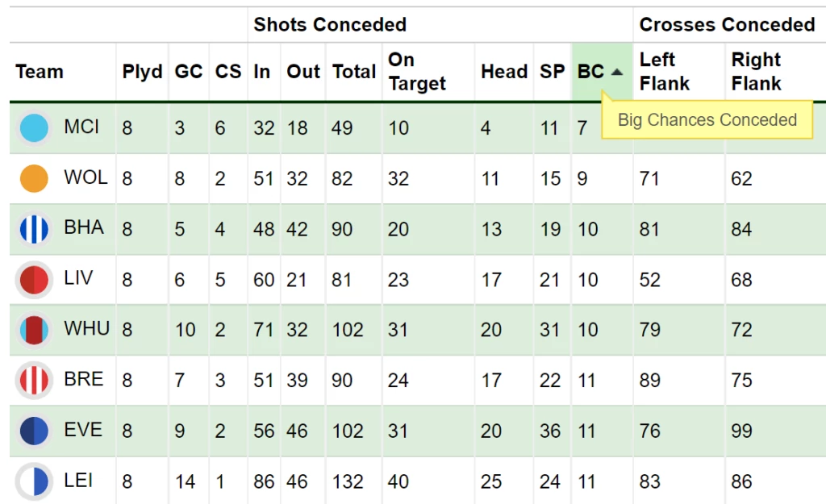Click the WHU claret and blue badge
The height and width of the screenshot is (504, 826).
[x=34, y=330]
